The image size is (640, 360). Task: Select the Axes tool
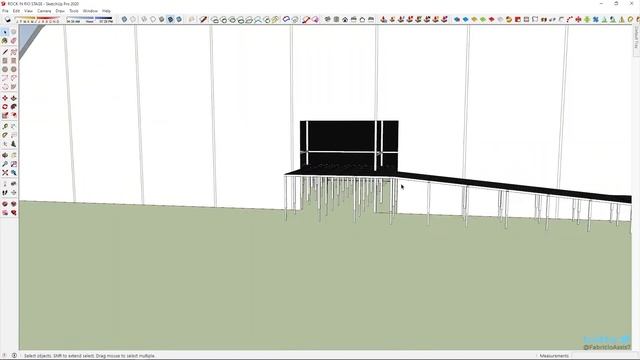point(5,144)
